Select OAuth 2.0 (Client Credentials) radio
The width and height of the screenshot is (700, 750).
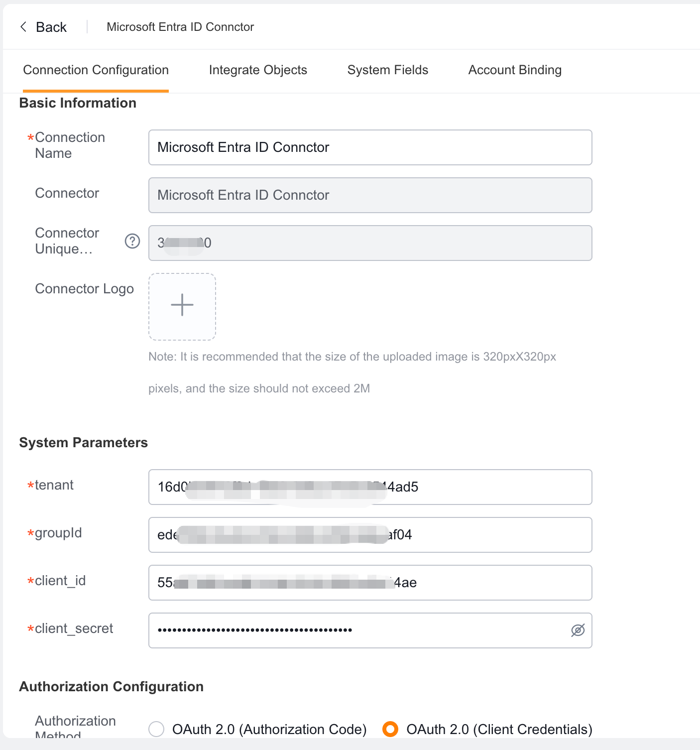tap(390, 729)
